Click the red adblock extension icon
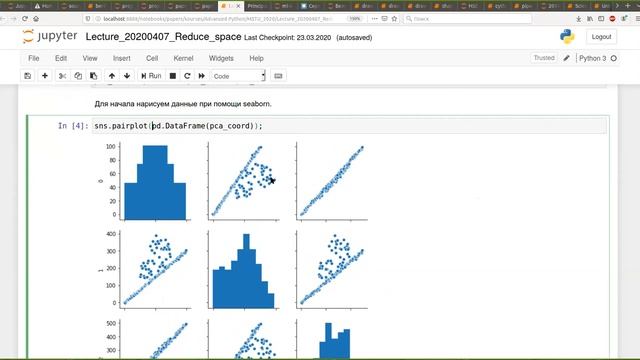This screenshot has width=640, height=360. 612,19
